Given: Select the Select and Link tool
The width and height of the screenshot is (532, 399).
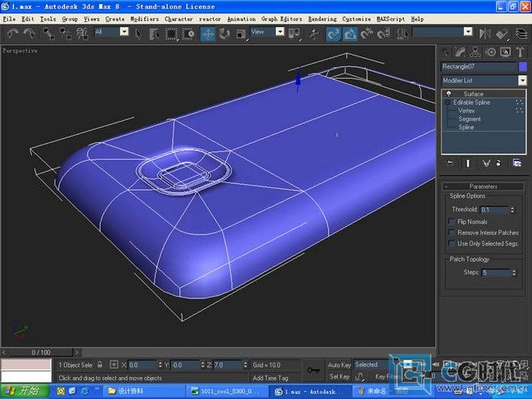Looking at the screenshot, I should coord(48,34).
